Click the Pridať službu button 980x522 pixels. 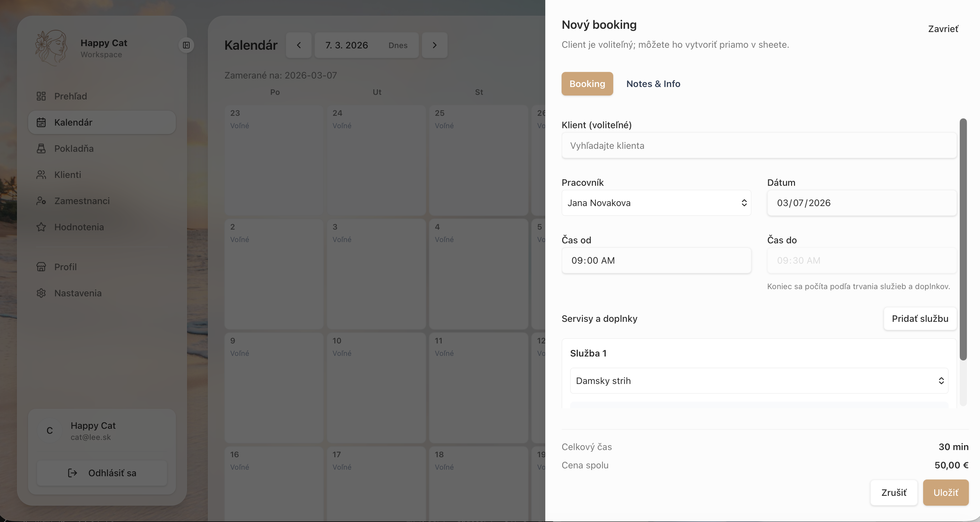[920, 319]
